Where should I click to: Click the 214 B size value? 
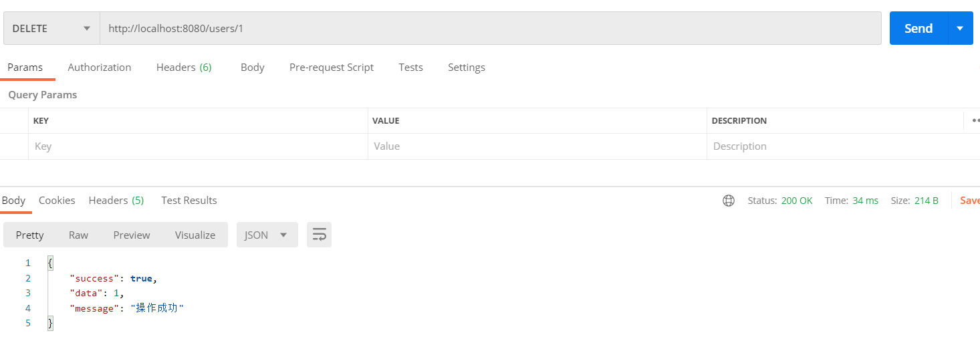click(x=927, y=201)
